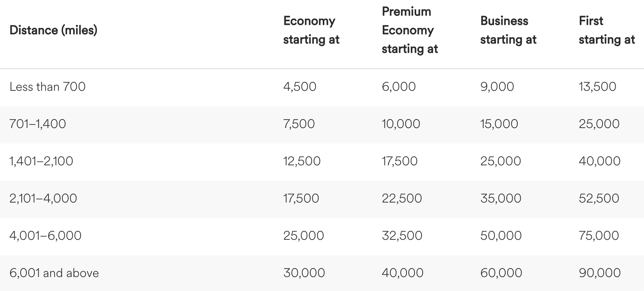
Task: Click the 13,500 First class value
Action: click(597, 87)
